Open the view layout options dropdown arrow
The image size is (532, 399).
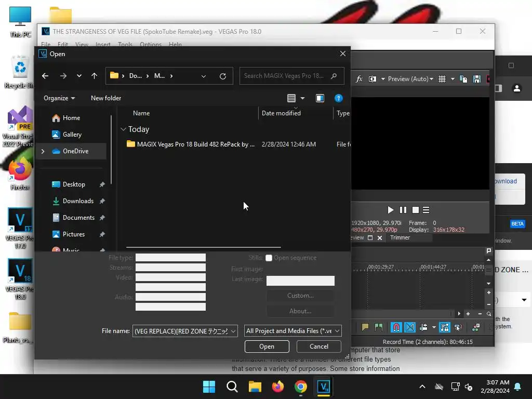(x=303, y=98)
